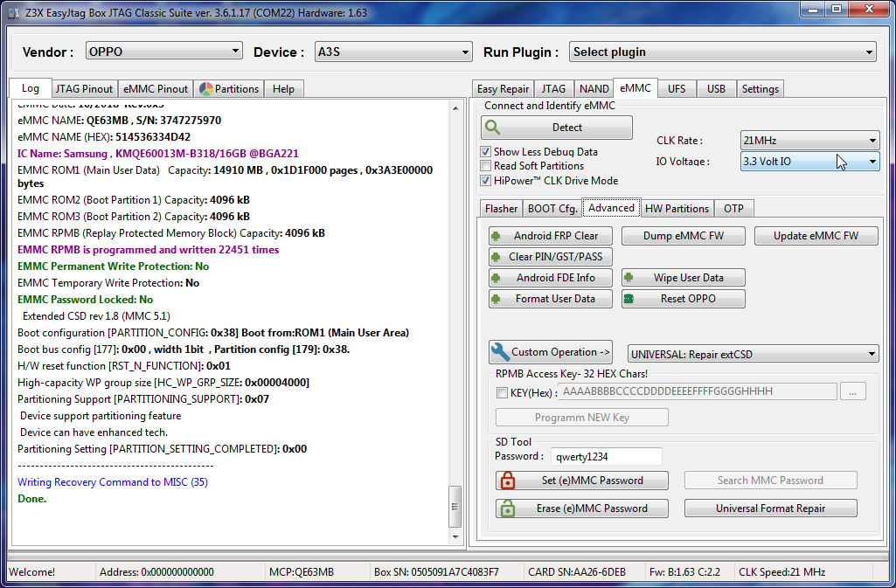Click the SD Tool Password input field
The height and width of the screenshot is (588, 896).
pos(606,456)
